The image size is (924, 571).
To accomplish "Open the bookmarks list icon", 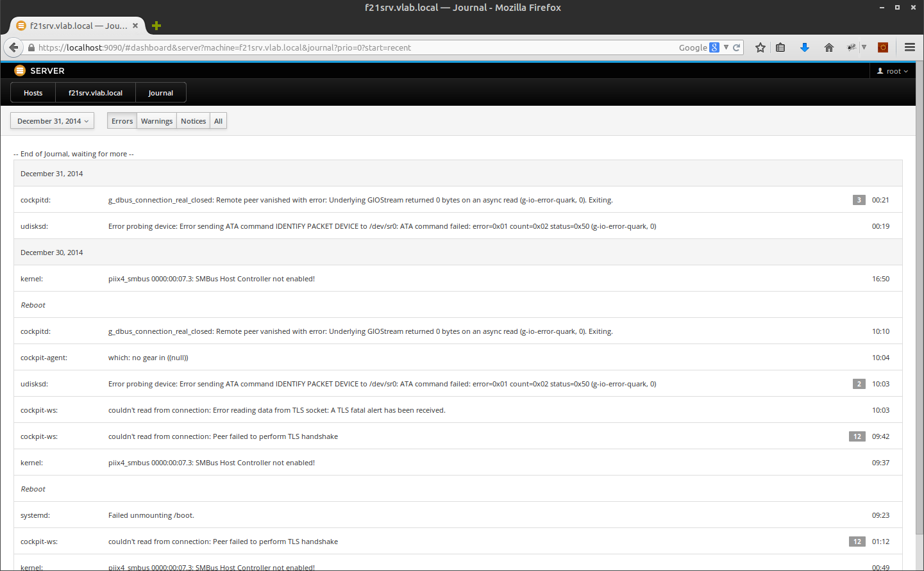I will [780, 47].
